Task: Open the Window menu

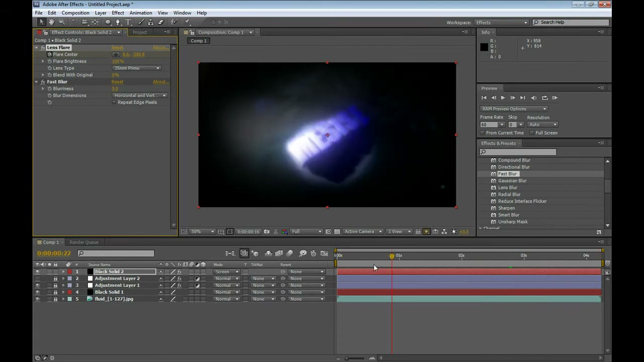Action: pos(182,13)
